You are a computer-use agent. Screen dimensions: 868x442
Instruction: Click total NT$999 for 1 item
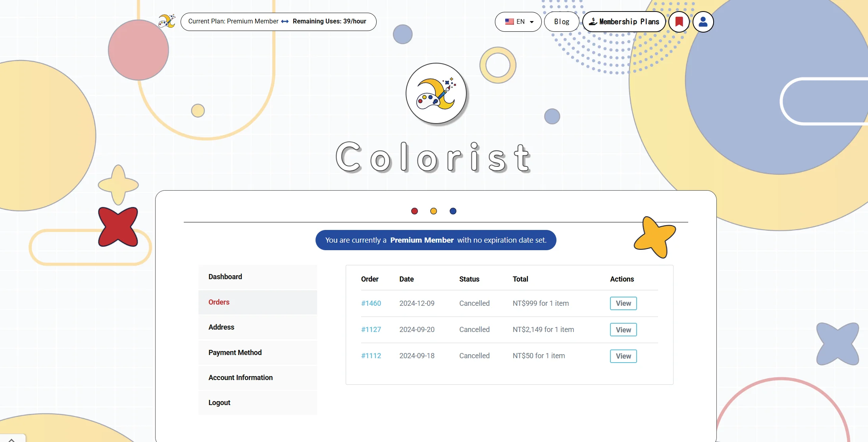(x=541, y=303)
